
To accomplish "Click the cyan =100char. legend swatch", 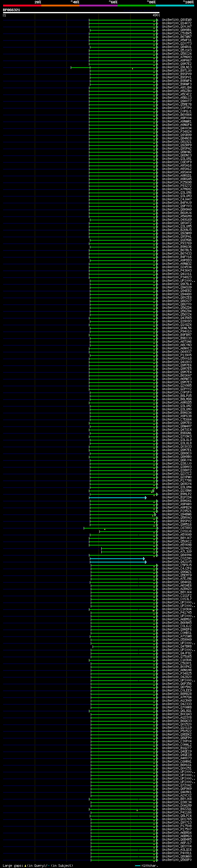I will pyautogui.click(x=138, y=866).
